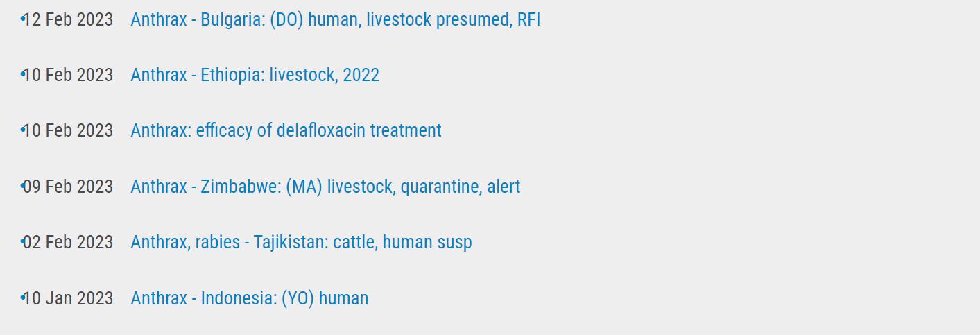Click the bullet beside the delafloxacin entry
This screenshot has height=335, width=980.
(x=23, y=129)
